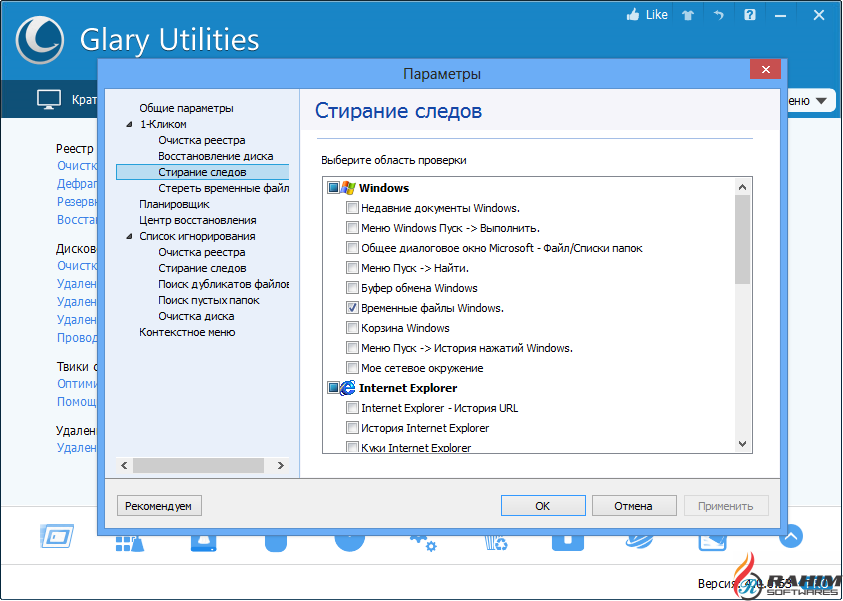
Task: Click the Glary Utilities crescent logo
Action: coord(40,40)
